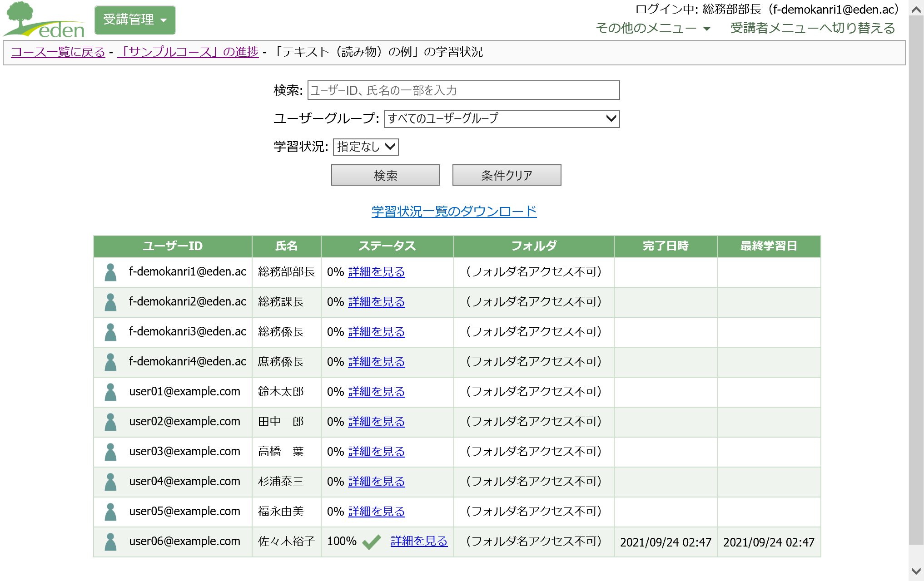Go back via コース一覧に戻る link
Image resolution: width=924 pixels, height=581 pixels.
58,52
